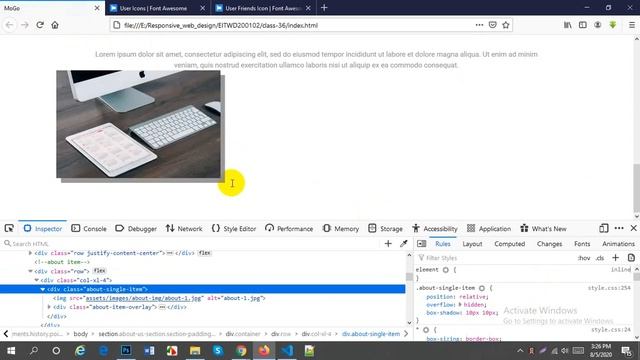Pick a color with the eyedropper

coord(404,244)
